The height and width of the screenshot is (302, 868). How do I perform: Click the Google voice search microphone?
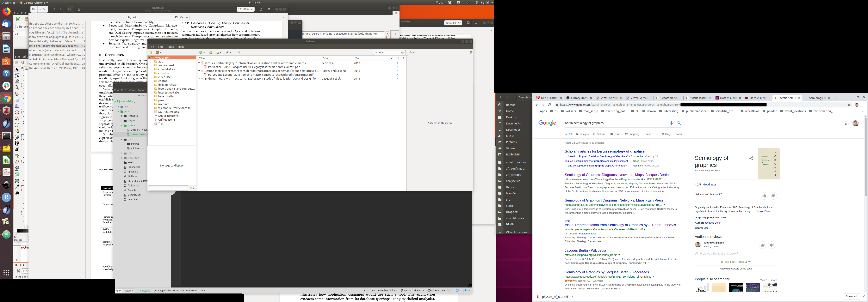coord(671,123)
